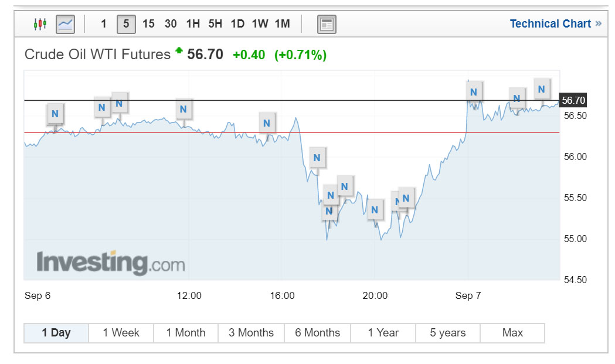Click the Crude Oil WTI Futures title

(97, 55)
